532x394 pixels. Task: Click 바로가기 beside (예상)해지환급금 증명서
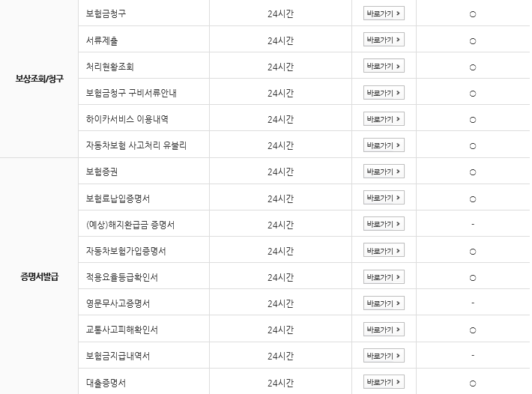pyautogui.click(x=384, y=224)
